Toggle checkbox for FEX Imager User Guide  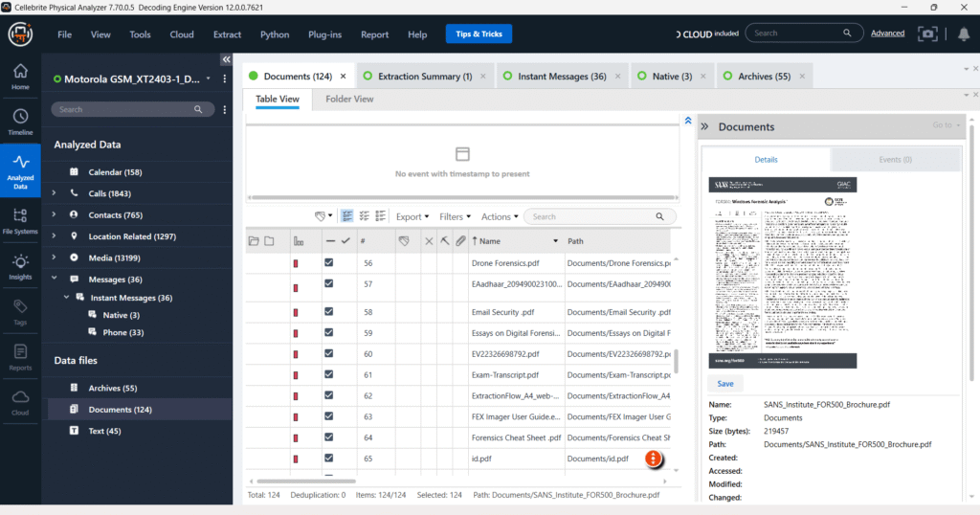[x=329, y=416]
